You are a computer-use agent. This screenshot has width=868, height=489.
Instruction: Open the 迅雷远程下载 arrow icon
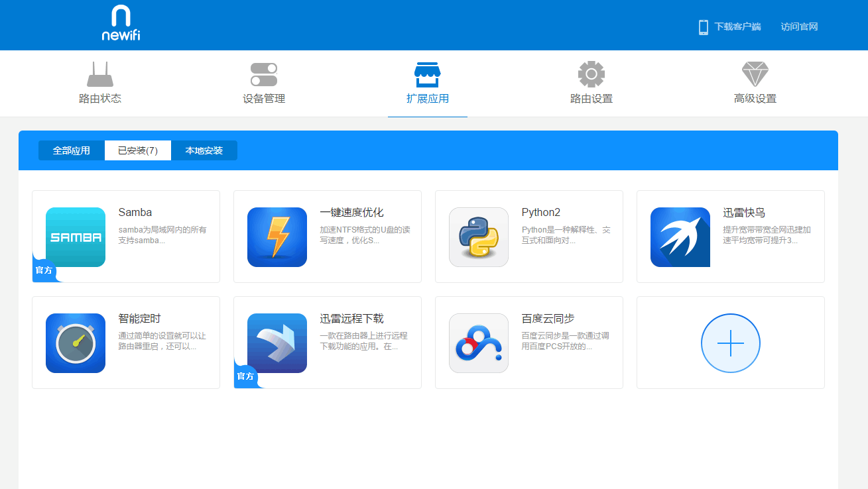(277, 343)
